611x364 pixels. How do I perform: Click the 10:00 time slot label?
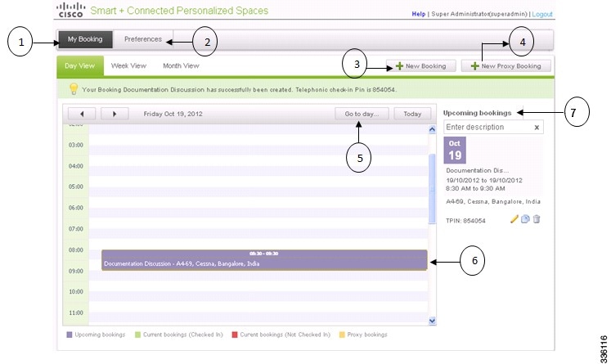click(x=76, y=292)
